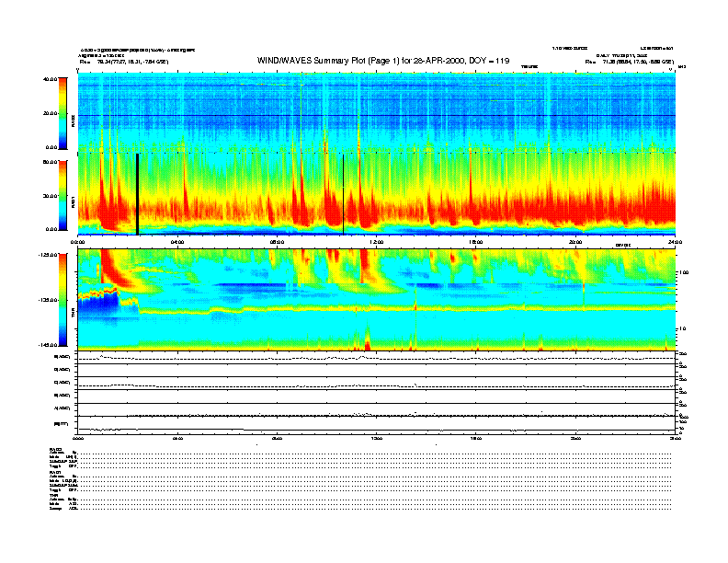Click the thin black marker in RAD1 spectrogram
Screen dimensions: 728x563
(343, 194)
